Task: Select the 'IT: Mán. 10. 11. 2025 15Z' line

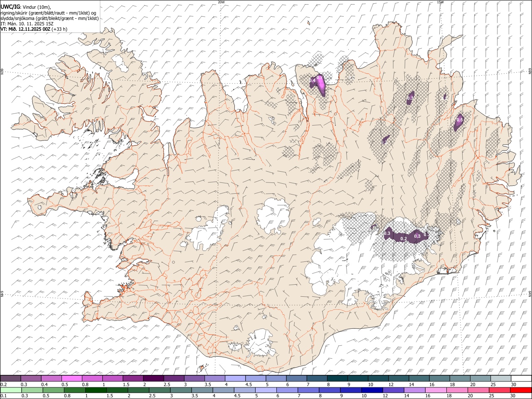Action: point(27,24)
